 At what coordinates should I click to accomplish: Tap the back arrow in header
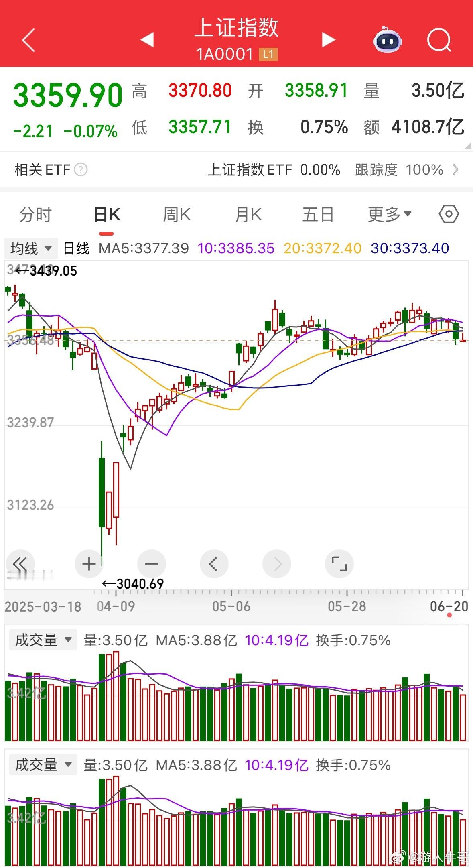pos(28,40)
